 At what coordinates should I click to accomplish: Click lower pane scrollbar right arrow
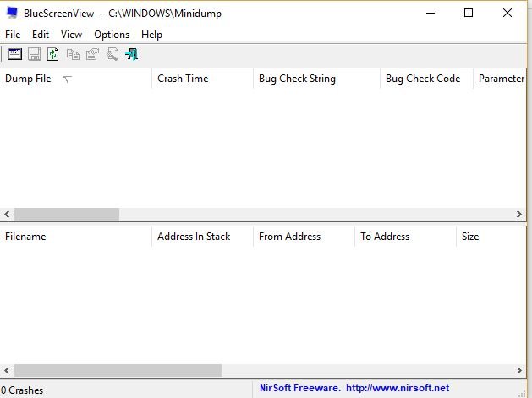[x=518, y=370]
